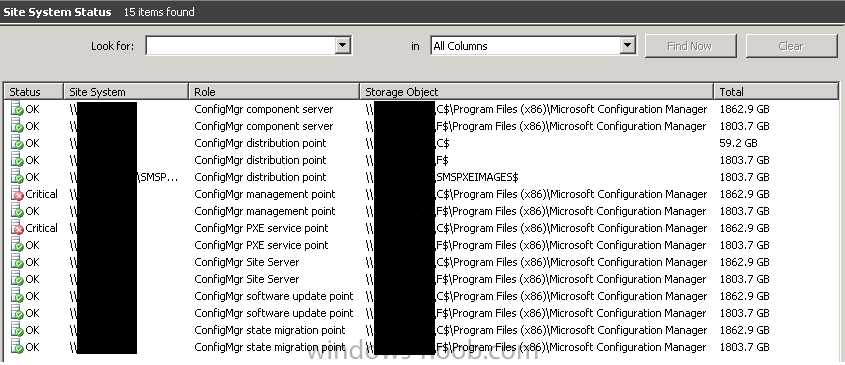Select the 59.2 GB total cell

[738, 143]
